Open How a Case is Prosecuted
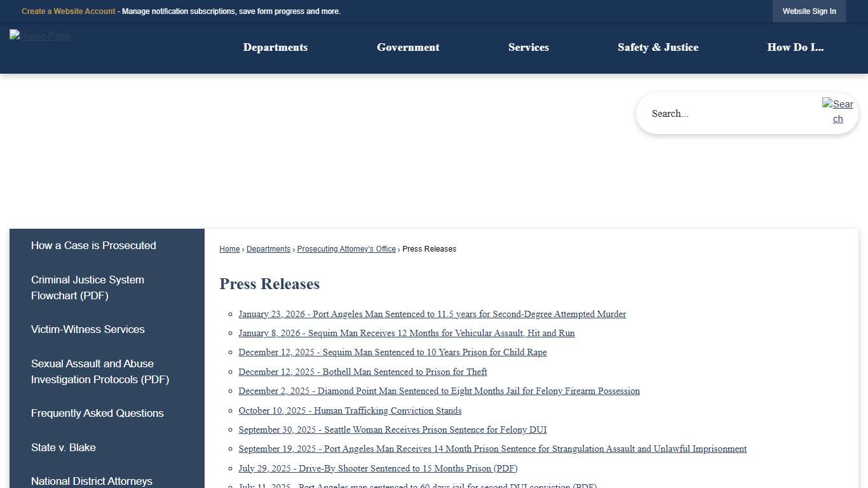The image size is (868, 488). (x=93, y=245)
